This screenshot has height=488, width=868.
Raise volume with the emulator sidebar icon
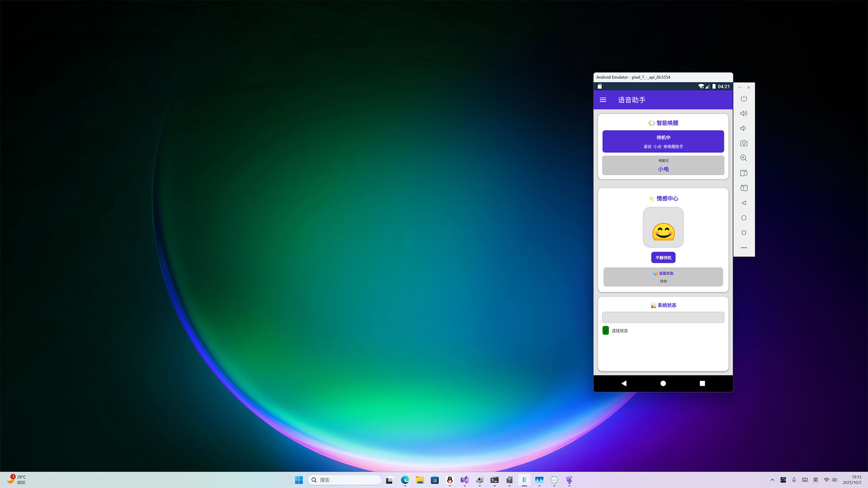(x=743, y=113)
